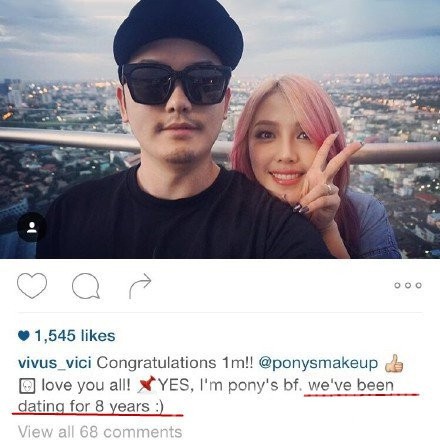Click the man's black sunglasses in the photo
The image size is (440, 440).
[176, 83]
